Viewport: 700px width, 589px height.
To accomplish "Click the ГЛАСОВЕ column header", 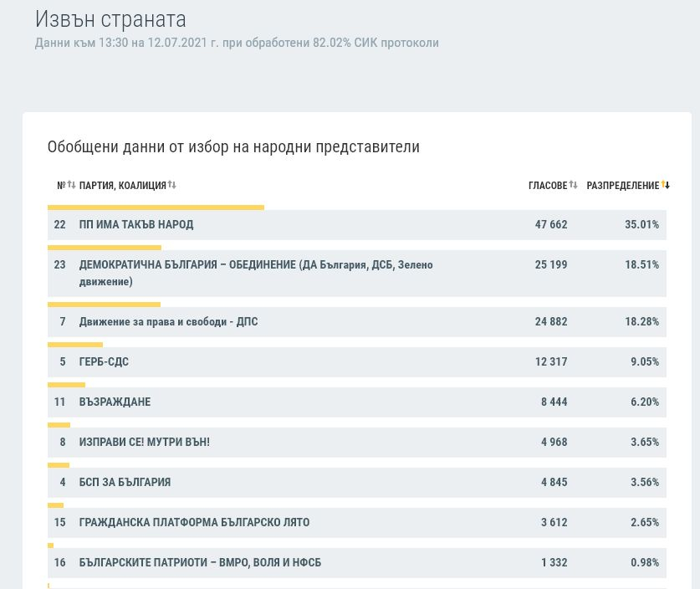I will pos(548,185).
